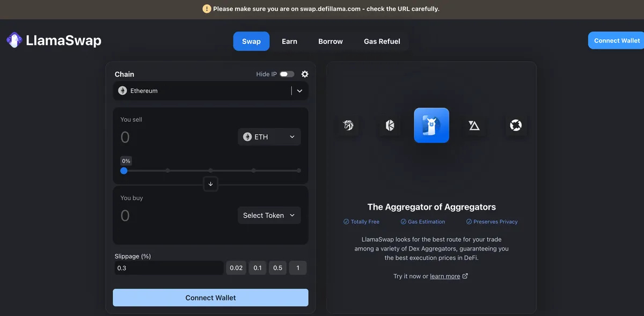Click the warning icon in the banner
This screenshot has width=644, height=316.
[x=207, y=9]
